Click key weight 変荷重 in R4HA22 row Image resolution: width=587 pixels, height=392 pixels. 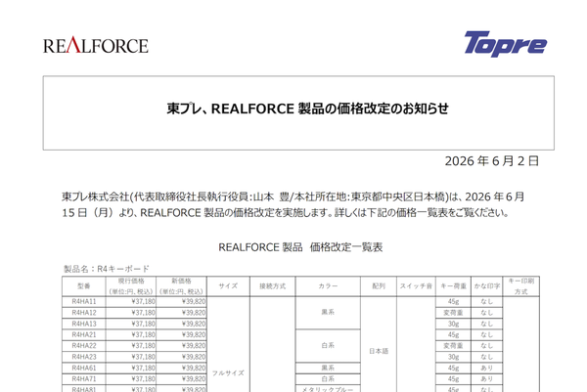click(453, 346)
